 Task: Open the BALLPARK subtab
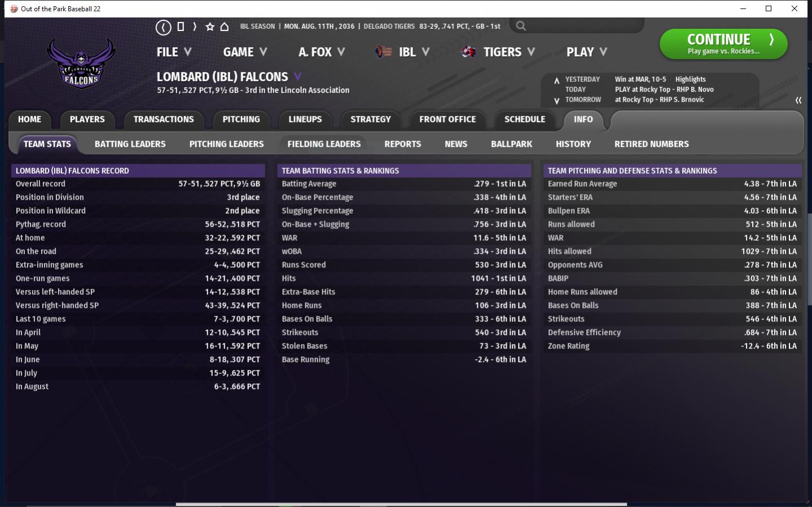coord(511,144)
